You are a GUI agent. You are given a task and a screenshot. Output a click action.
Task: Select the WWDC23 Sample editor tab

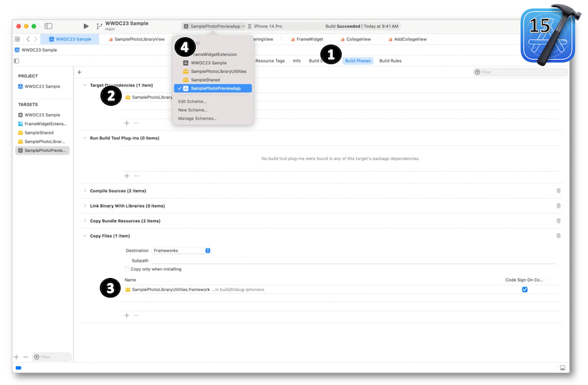tap(70, 39)
